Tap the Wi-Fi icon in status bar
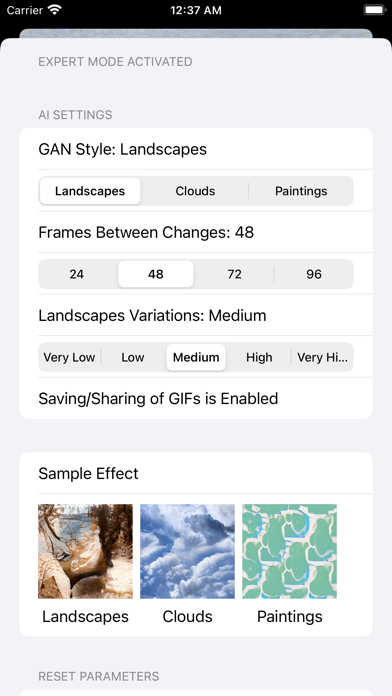Viewport: 392px width, 696px height. coord(55,10)
